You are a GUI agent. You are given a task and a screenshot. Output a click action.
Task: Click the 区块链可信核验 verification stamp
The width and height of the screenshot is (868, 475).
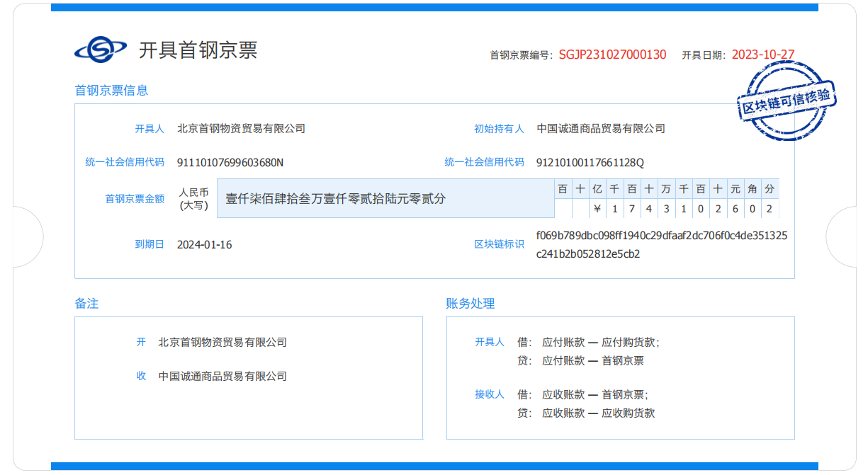pyautogui.click(x=786, y=100)
